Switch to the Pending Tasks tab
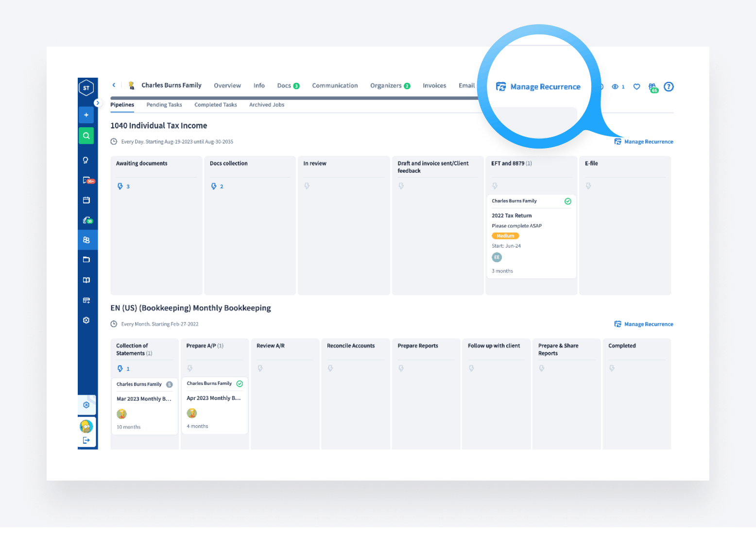The image size is (756, 533). tap(164, 105)
